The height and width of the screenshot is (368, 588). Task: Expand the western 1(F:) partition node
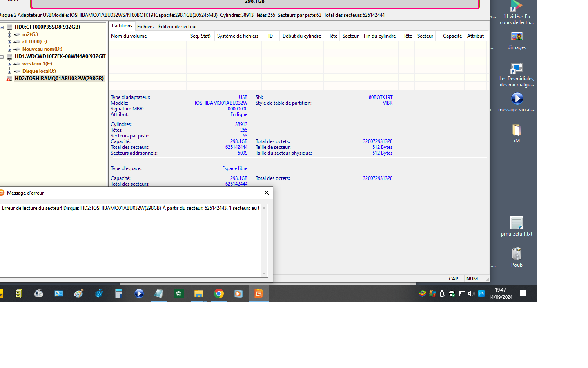click(x=9, y=64)
